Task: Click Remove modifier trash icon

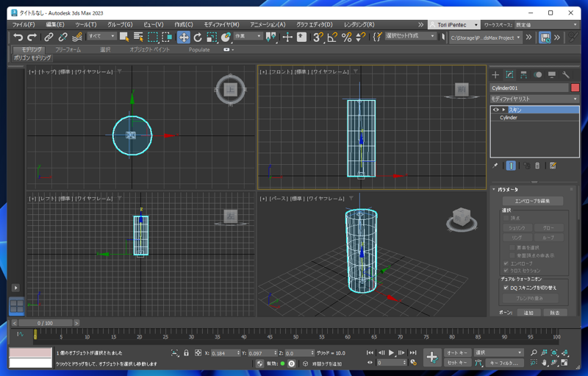Action: point(537,166)
